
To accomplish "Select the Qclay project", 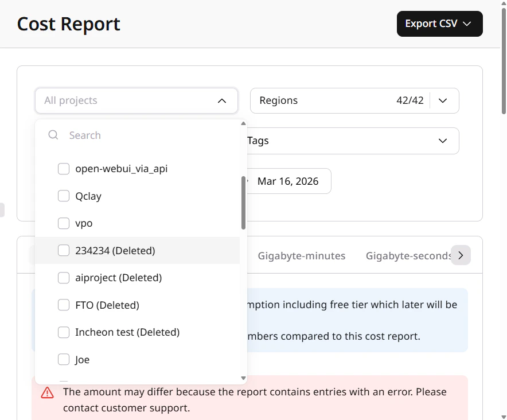I will 64,196.
